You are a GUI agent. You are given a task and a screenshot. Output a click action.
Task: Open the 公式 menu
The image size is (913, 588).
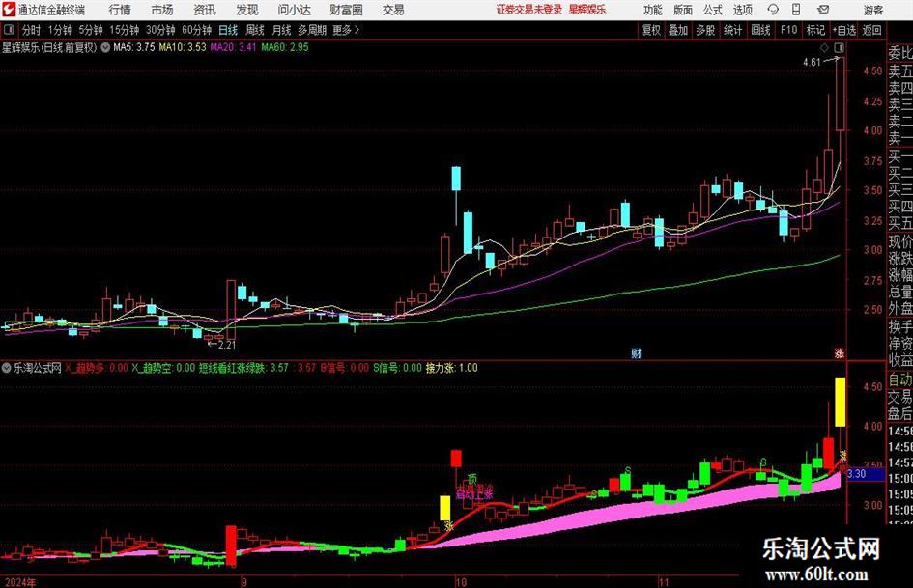(x=713, y=10)
